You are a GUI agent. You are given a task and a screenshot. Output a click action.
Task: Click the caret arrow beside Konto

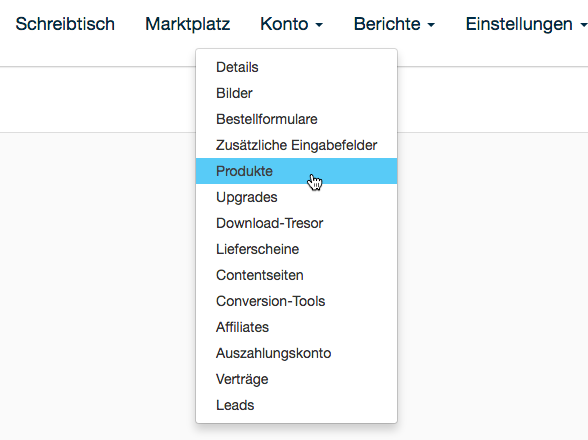319,25
